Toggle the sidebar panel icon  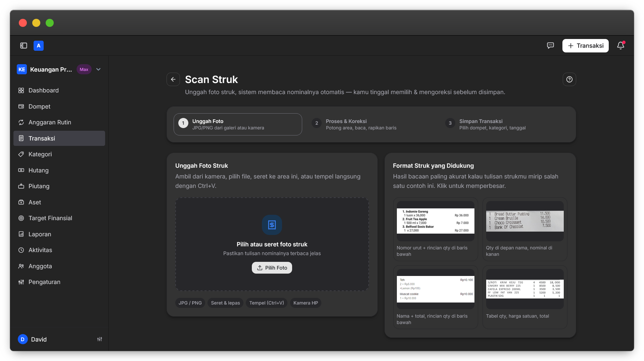point(24,46)
